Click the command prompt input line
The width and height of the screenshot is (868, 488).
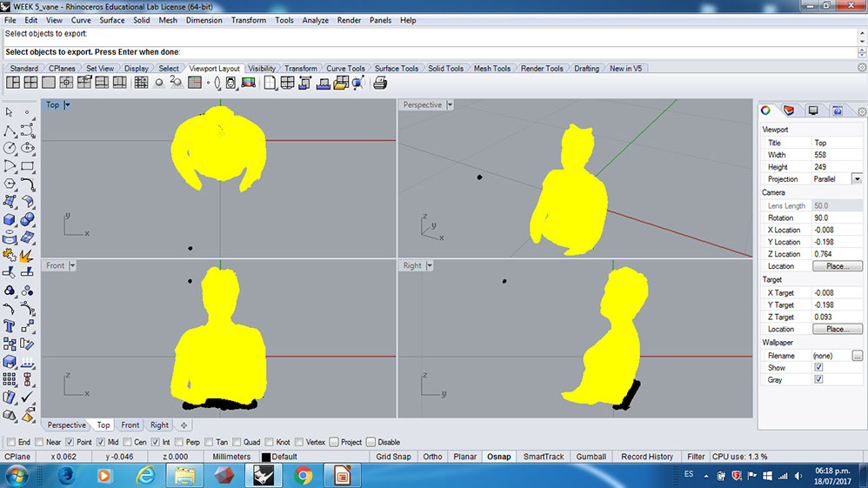pyautogui.click(x=431, y=52)
